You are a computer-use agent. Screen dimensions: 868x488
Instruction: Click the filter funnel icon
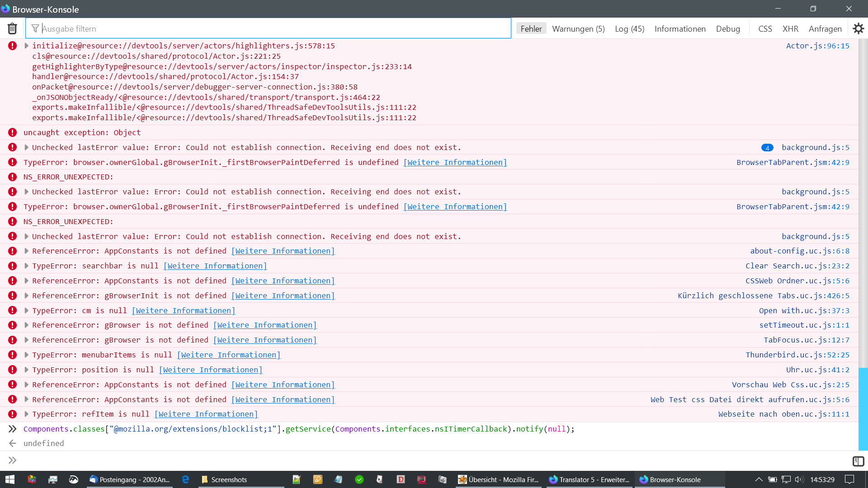pos(35,28)
